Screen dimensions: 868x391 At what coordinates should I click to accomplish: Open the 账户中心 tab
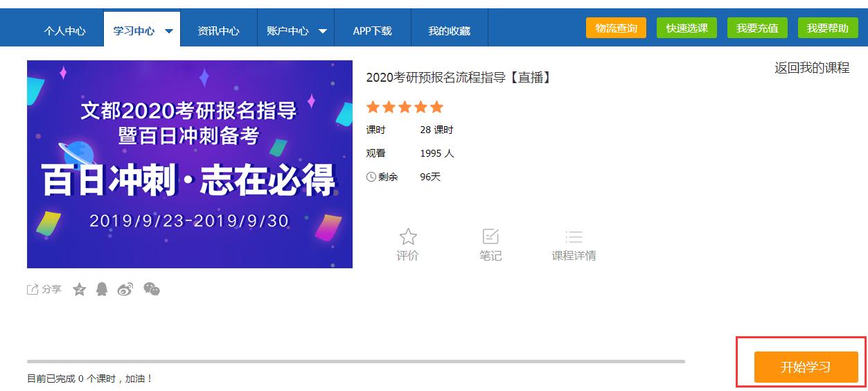287,31
